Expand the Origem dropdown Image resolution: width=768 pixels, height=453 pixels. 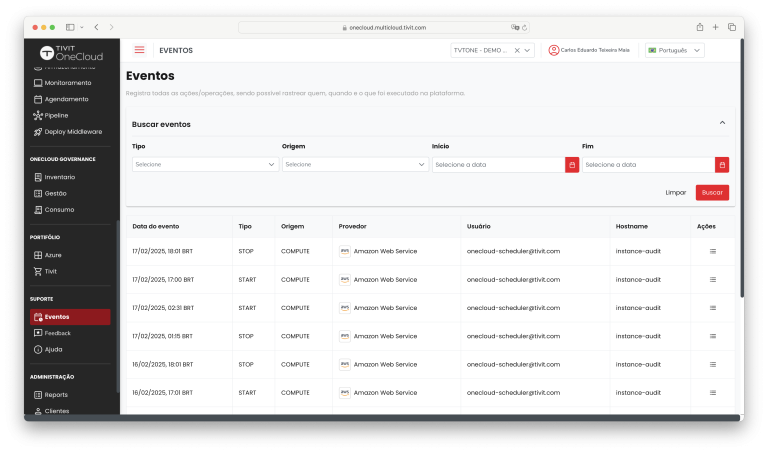tap(355, 164)
